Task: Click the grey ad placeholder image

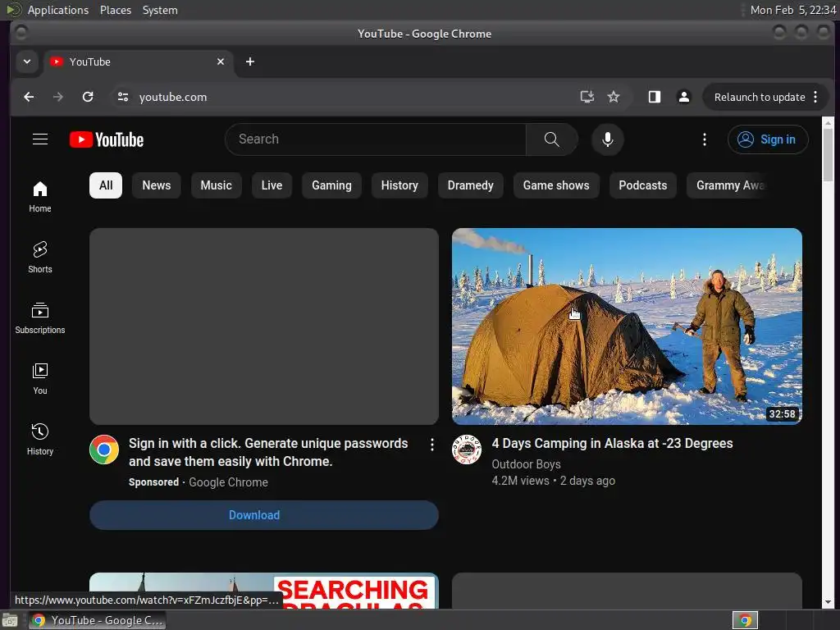Action: click(x=264, y=326)
